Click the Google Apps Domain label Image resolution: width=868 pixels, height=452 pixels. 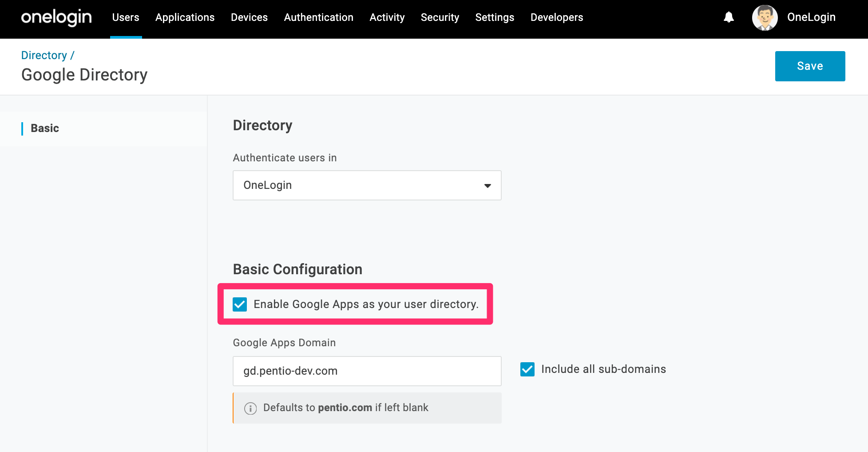click(284, 343)
